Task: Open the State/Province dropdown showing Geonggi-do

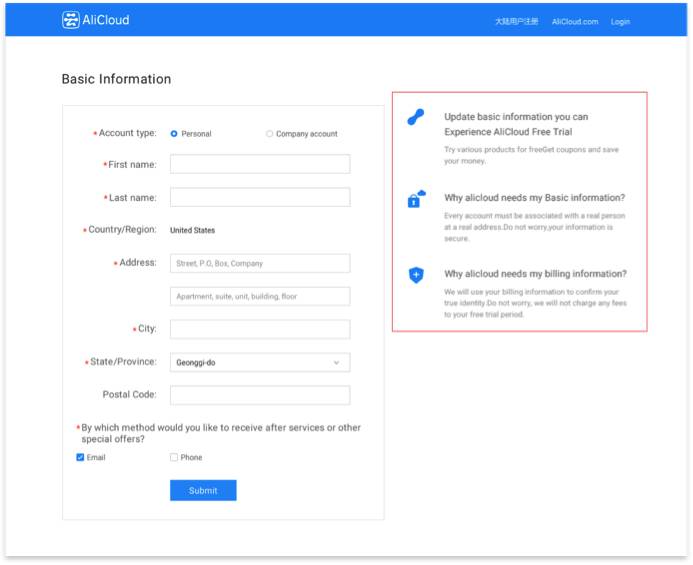Action: point(260,363)
